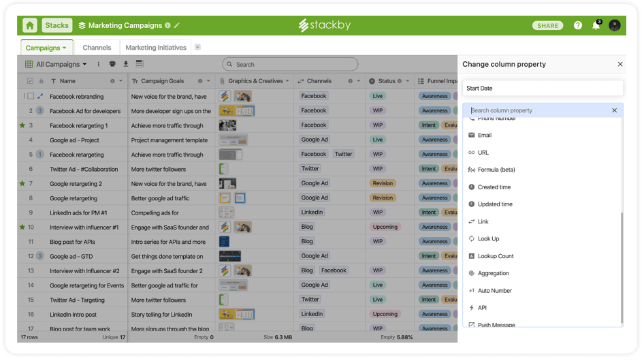
Task: Click the Channels column info icon
Action: 351,81
